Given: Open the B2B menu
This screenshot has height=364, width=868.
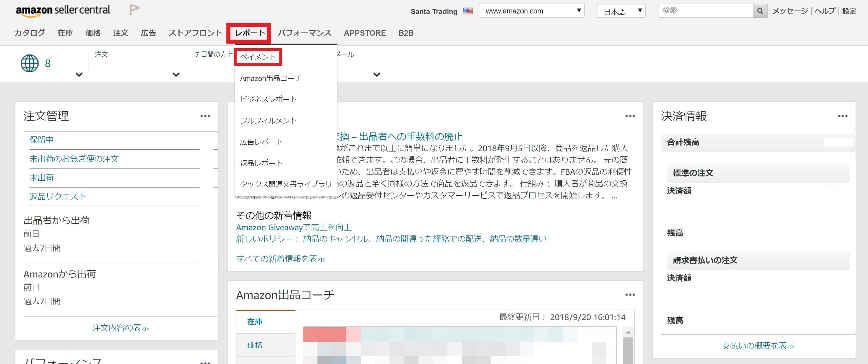Looking at the screenshot, I should 406,33.
